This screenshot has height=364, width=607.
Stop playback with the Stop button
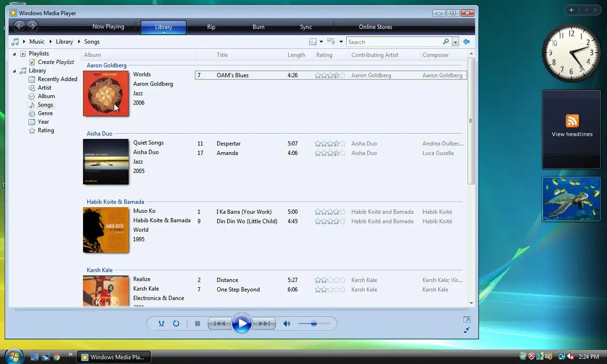[197, 324]
